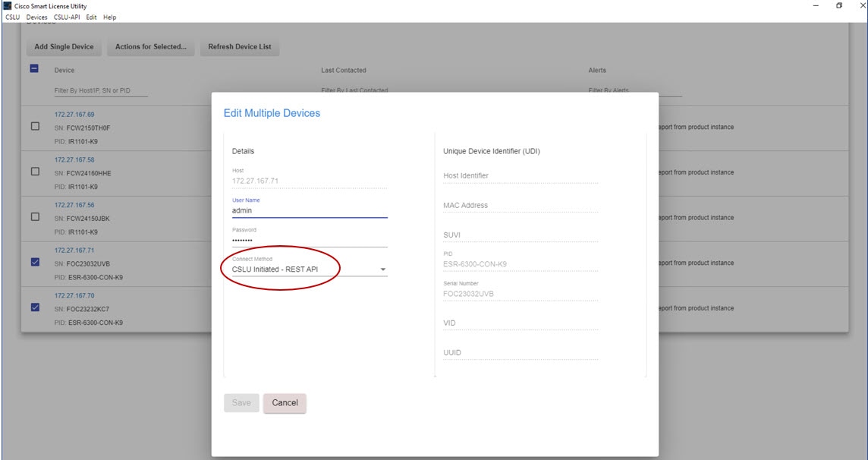
Task: Click the SUVI field
Action: pos(520,235)
